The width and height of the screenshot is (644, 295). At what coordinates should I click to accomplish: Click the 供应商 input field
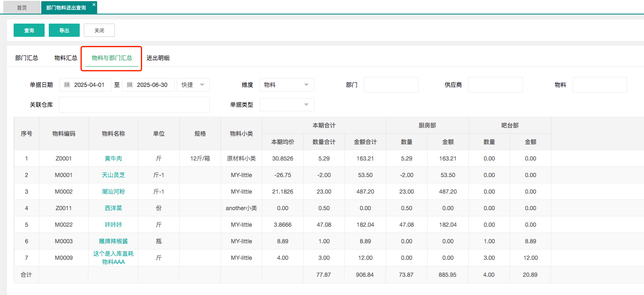(x=495, y=85)
